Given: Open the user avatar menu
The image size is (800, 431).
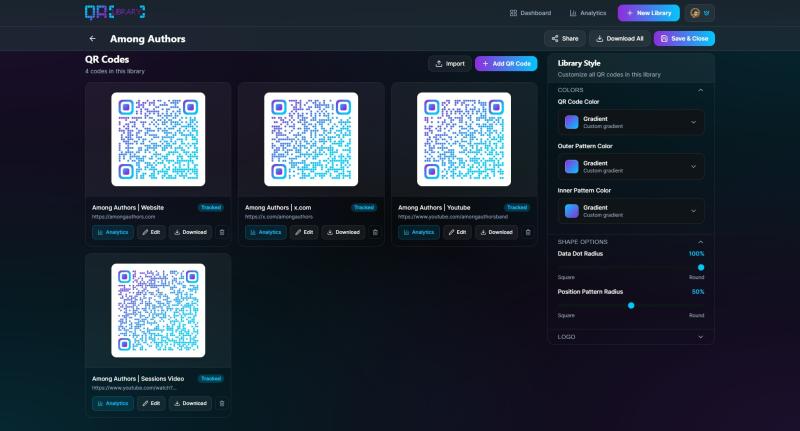Looking at the screenshot, I should coord(699,13).
